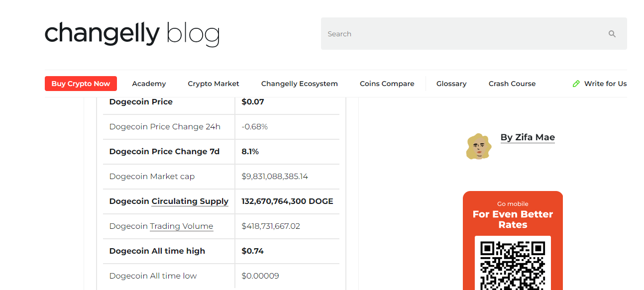The height and width of the screenshot is (290, 644).
Task: Select the Dogecoin Price Change 24h label
Action: pyautogui.click(x=165, y=127)
